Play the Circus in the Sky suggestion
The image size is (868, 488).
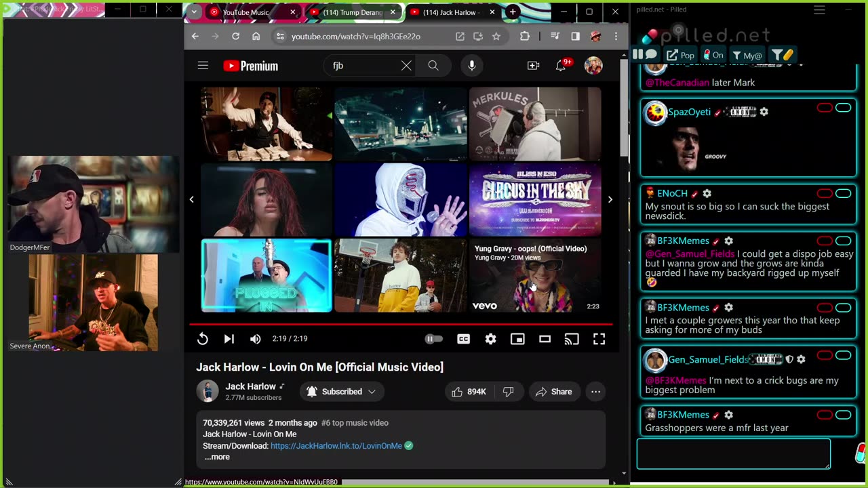535,199
